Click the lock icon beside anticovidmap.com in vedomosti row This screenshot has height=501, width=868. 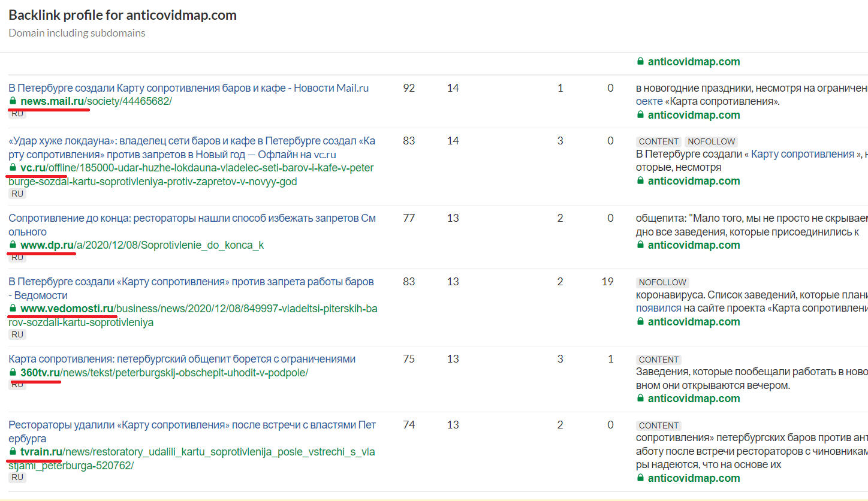(640, 322)
